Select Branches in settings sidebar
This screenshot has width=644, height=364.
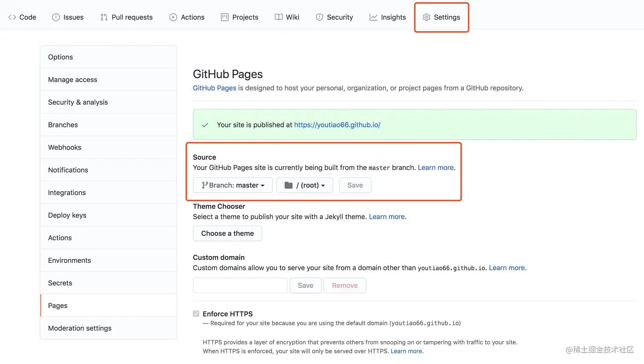click(x=108, y=125)
